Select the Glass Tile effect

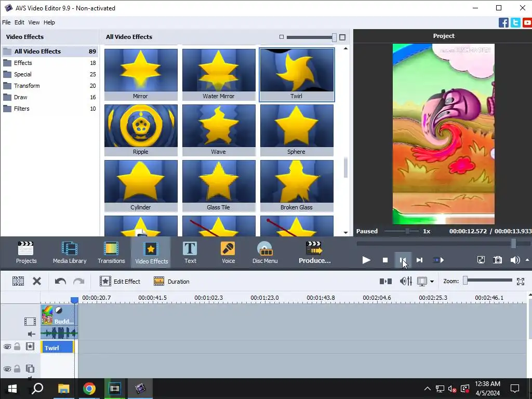(219, 185)
